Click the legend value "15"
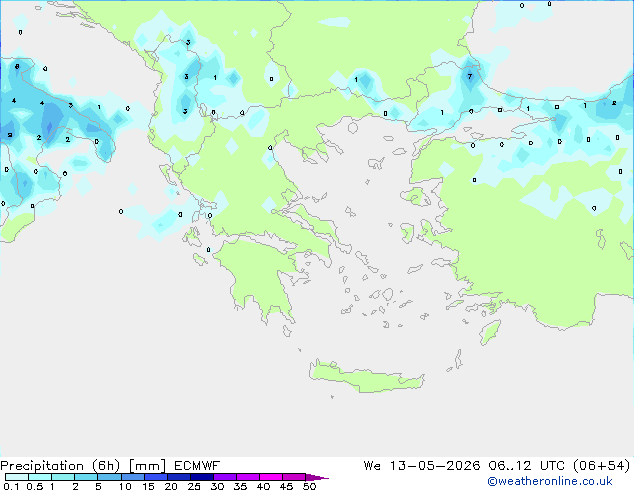The image size is (634, 490). 148,486
